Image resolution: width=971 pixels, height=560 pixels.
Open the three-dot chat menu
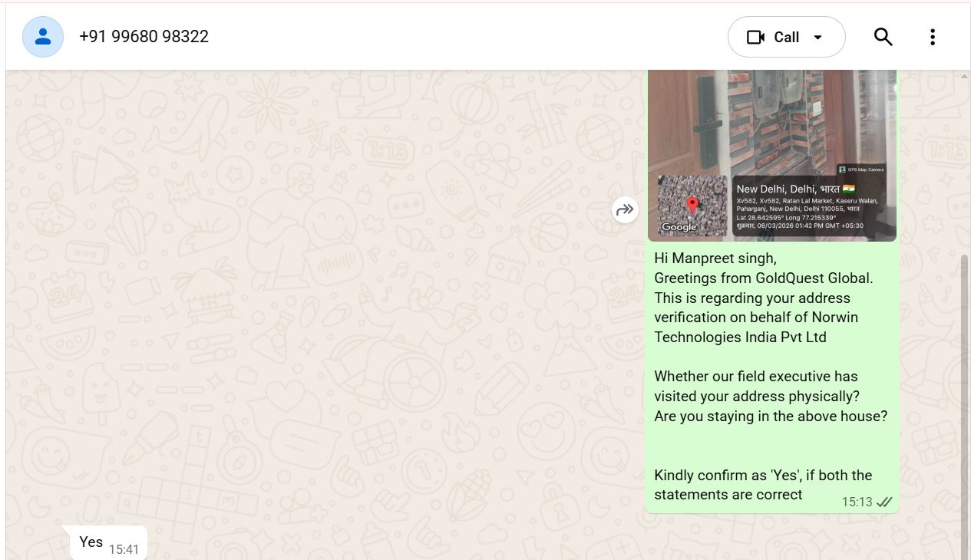click(932, 37)
